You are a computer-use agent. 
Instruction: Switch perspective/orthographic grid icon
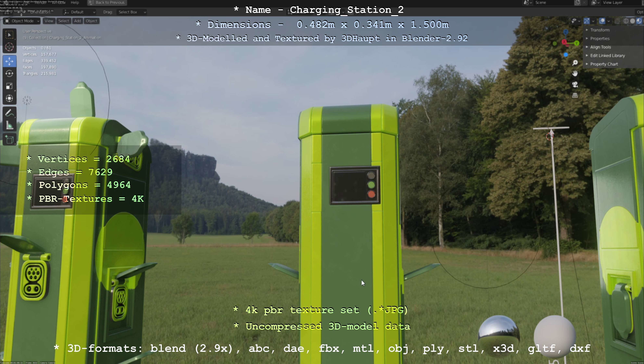click(575, 95)
